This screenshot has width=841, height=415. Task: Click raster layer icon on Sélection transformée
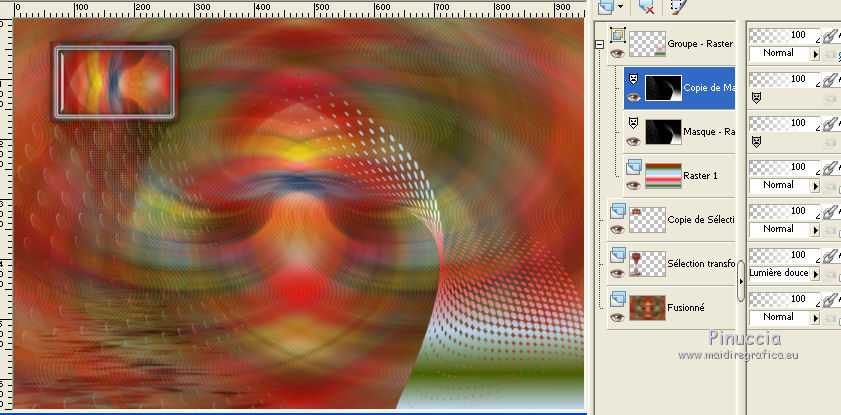(x=618, y=255)
